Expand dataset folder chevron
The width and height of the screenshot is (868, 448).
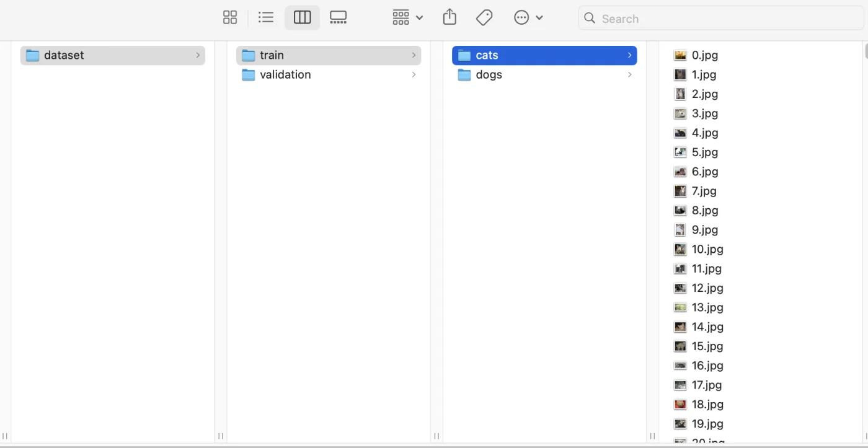click(x=198, y=55)
